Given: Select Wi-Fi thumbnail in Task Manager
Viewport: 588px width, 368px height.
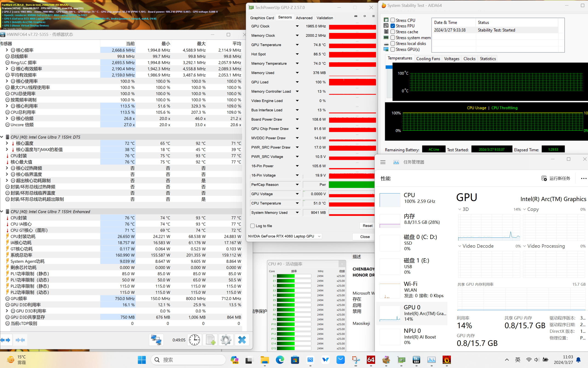Looking at the screenshot, I should 390,290.
